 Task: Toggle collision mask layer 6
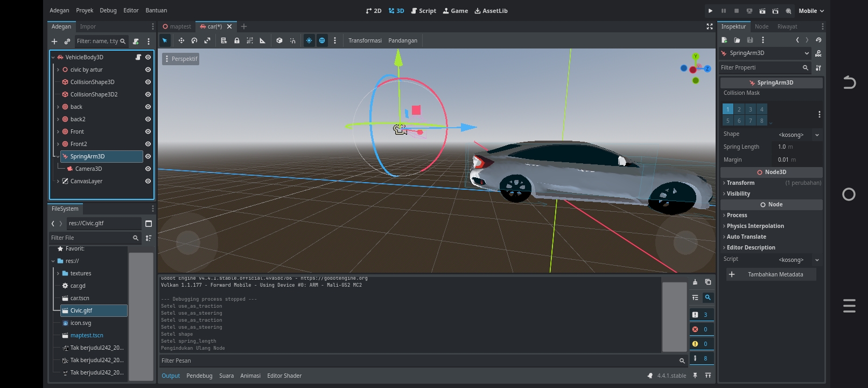(x=739, y=121)
